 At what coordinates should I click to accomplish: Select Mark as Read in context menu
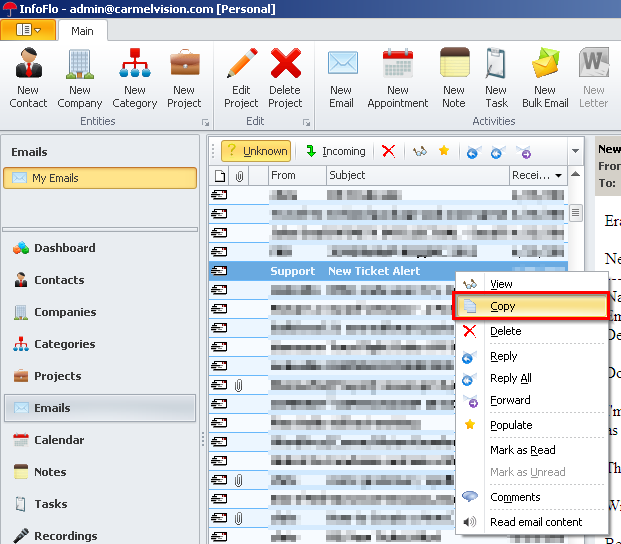click(x=522, y=450)
